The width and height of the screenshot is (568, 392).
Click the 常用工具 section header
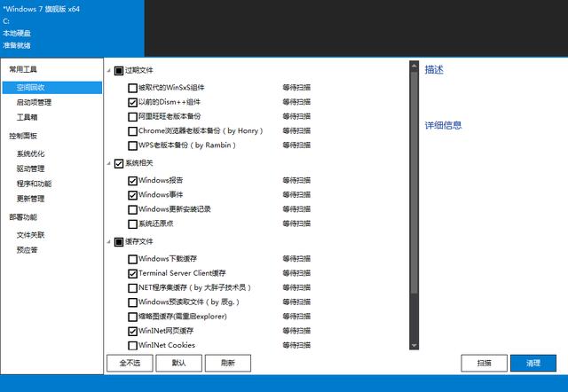(23, 69)
